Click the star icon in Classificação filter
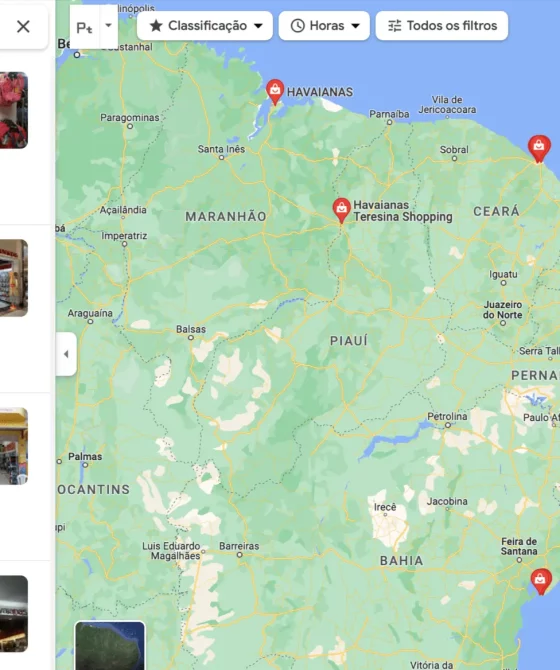The height and width of the screenshot is (670, 560). tap(156, 26)
